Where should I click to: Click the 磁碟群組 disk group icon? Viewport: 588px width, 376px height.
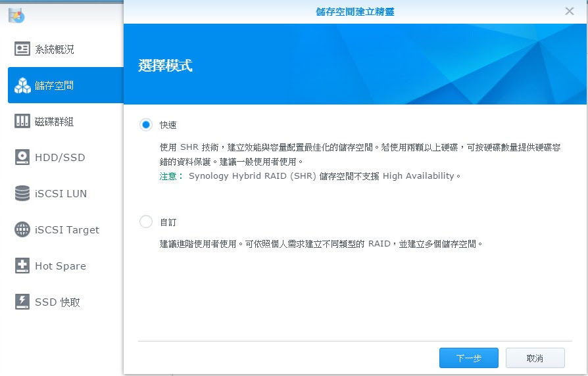click(x=22, y=121)
